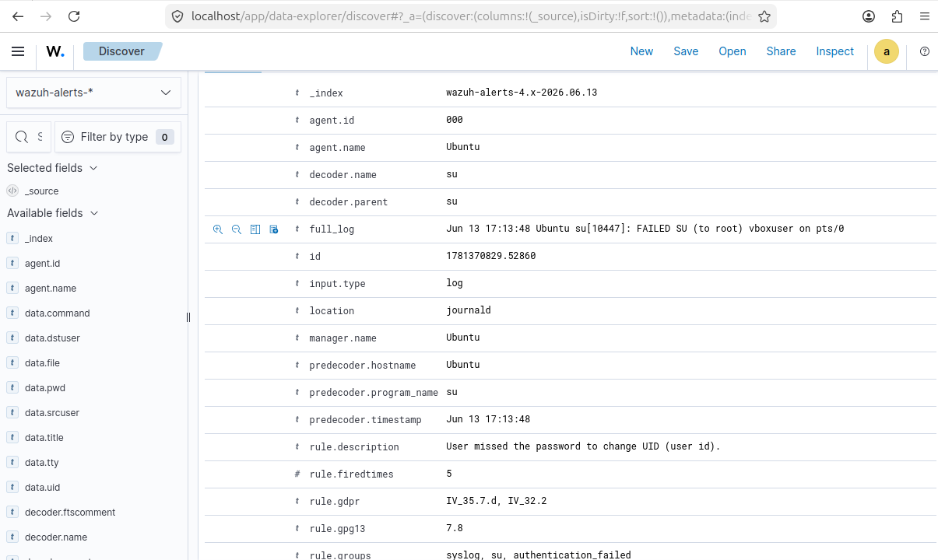Select data.srcuser field in sidebar
Viewport: 938px width, 560px height.
(x=52, y=413)
